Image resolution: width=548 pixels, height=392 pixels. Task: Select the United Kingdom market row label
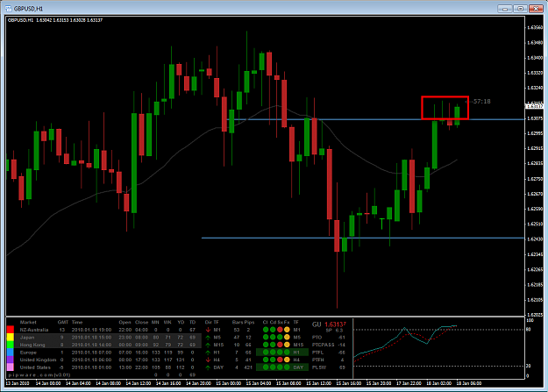point(38,360)
